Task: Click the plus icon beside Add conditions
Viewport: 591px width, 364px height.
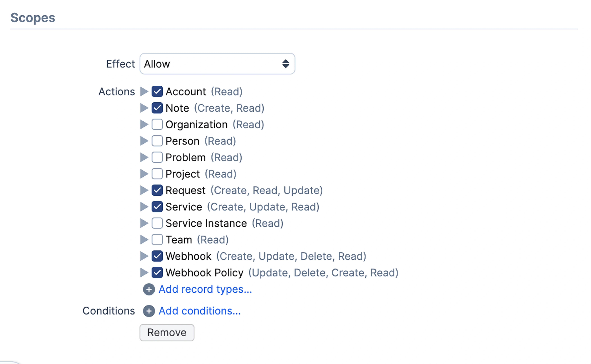Action: tap(149, 311)
